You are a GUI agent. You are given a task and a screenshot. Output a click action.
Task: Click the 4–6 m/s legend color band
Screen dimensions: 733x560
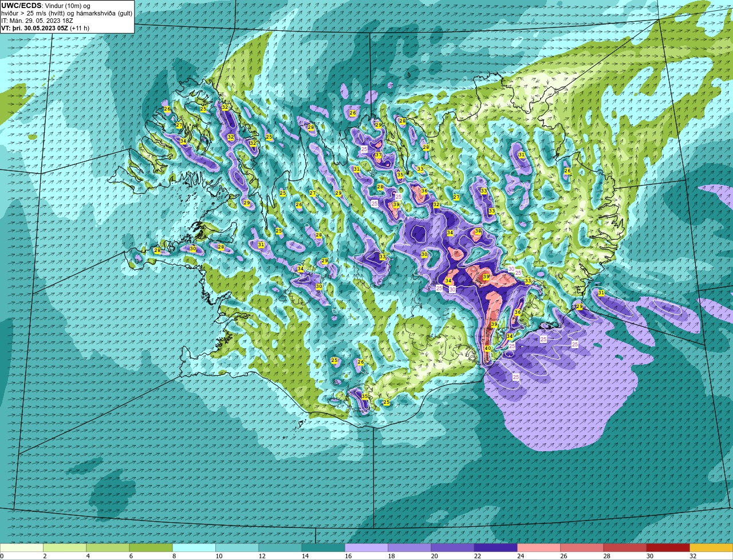108,547
